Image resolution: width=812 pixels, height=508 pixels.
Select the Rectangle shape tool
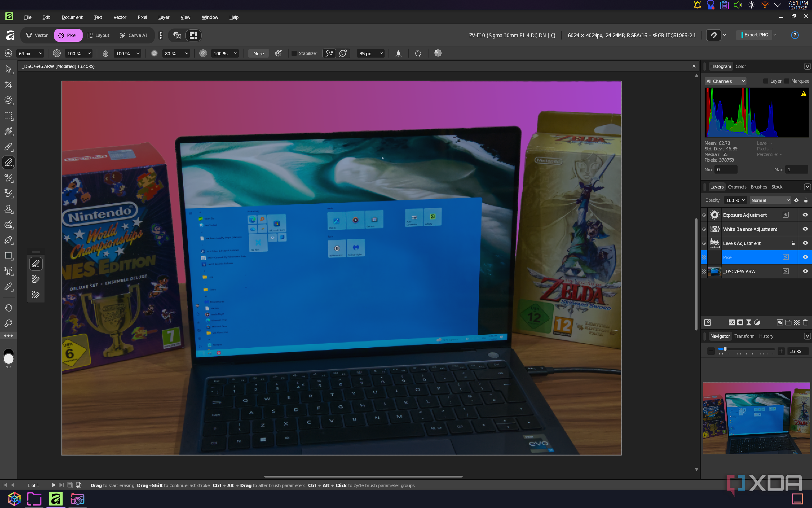(x=8, y=256)
